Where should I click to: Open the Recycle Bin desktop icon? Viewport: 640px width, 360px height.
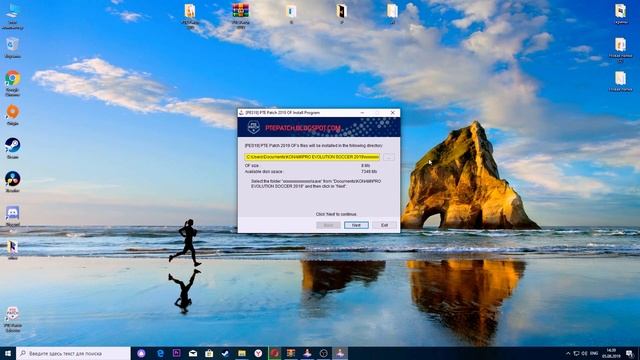(x=13, y=48)
